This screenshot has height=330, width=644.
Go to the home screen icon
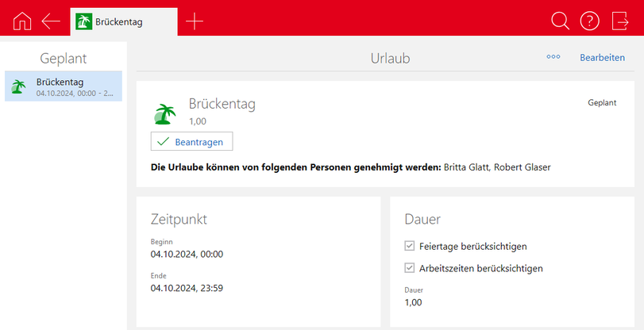pos(23,21)
